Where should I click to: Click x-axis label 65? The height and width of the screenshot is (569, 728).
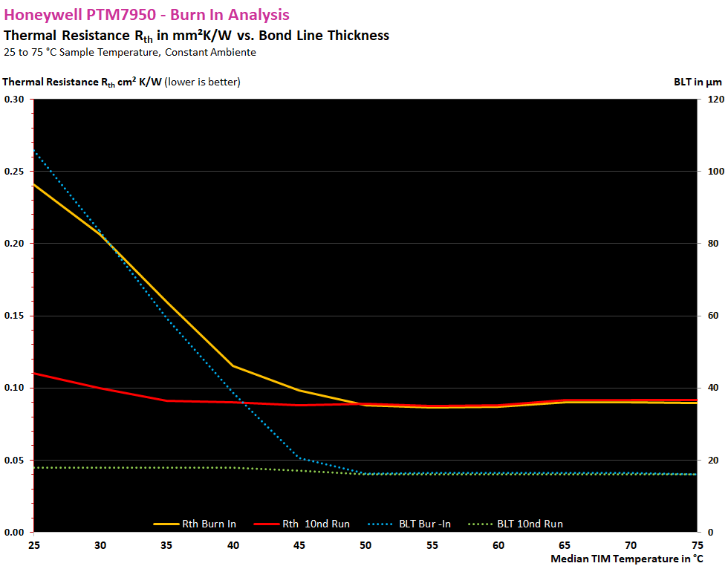(564, 545)
